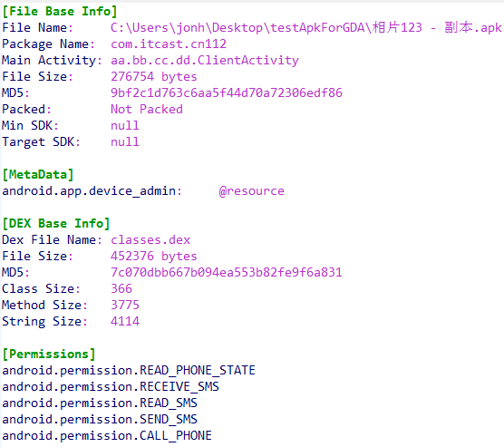This screenshot has width=504, height=447.
Task: Select the READ_PHONE_STATE permission line
Action: [x=129, y=371]
